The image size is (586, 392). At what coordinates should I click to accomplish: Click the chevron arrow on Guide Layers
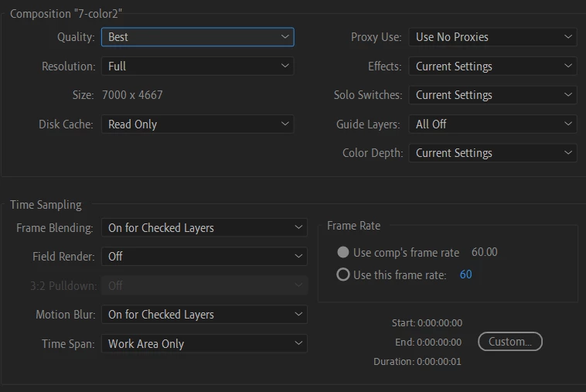coord(569,124)
